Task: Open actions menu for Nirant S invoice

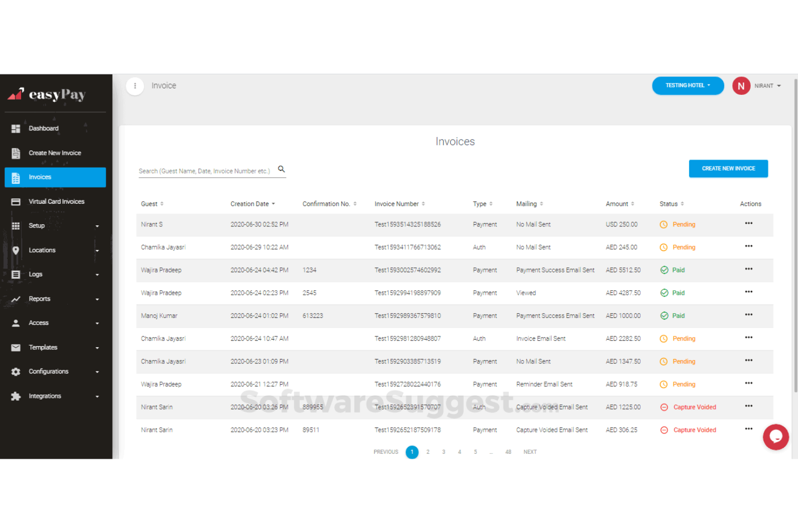Action: [x=748, y=224]
